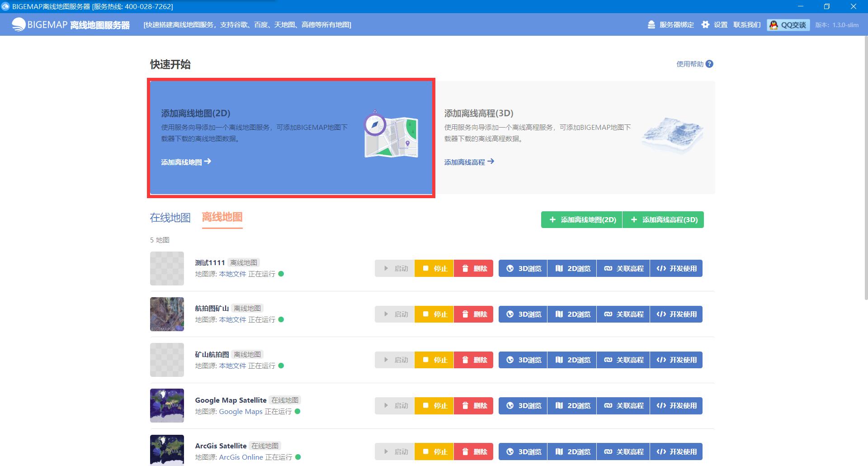Viewport: 868px width, 466px height.
Task: Delete the 航拍图矿山 map
Action: point(473,314)
